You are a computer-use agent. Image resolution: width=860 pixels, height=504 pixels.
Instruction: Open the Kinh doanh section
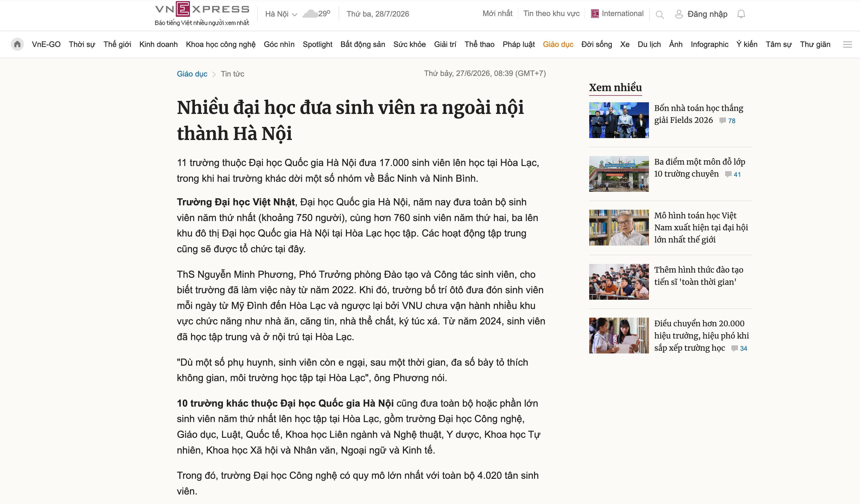click(x=158, y=44)
